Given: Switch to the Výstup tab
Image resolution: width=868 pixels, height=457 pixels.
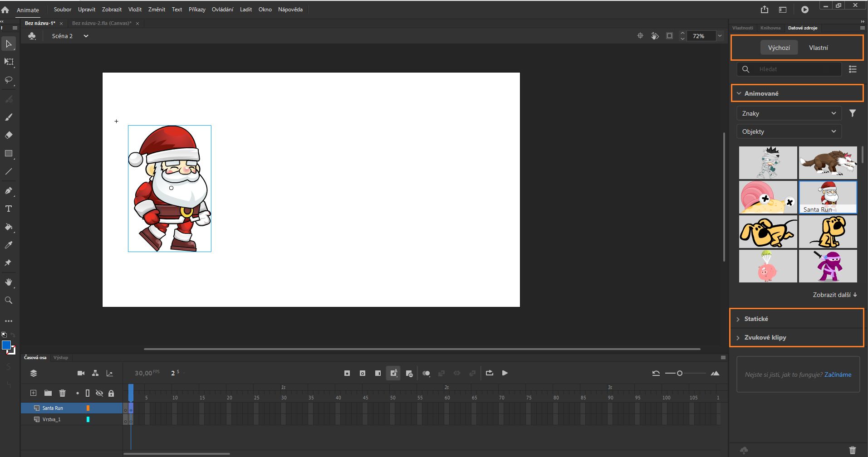Looking at the screenshot, I should (61, 358).
